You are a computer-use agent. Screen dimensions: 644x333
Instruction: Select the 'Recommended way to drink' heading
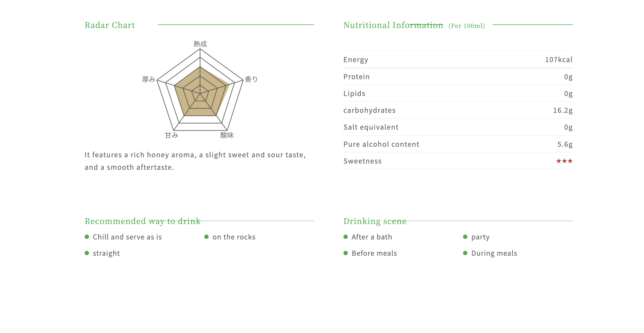143,221
